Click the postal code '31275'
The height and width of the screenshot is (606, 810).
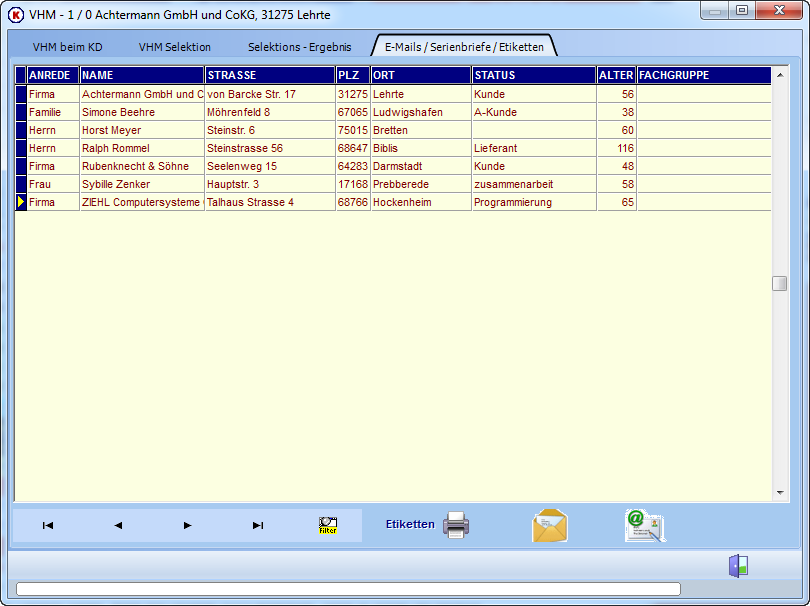tap(353, 94)
